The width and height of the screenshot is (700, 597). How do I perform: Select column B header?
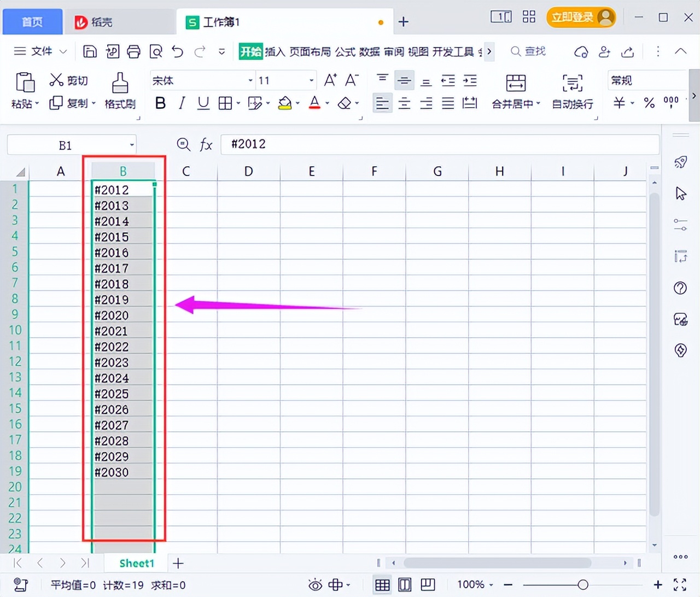123,171
